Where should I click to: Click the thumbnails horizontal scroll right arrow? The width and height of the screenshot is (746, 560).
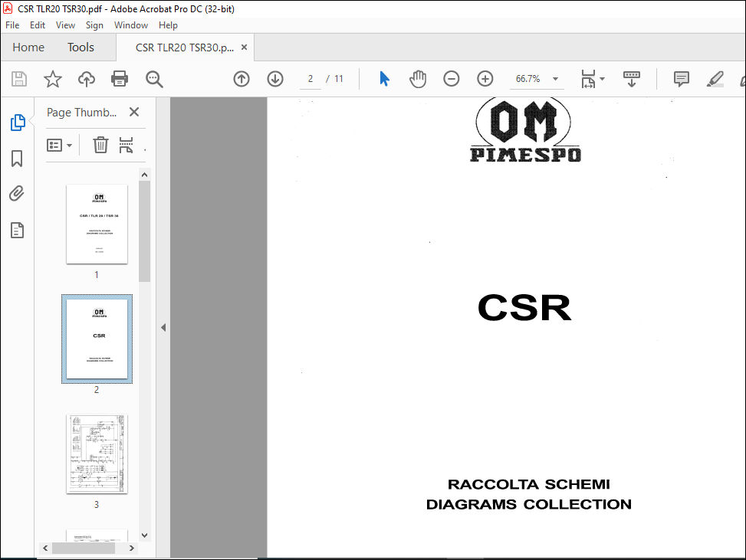tap(132, 548)
